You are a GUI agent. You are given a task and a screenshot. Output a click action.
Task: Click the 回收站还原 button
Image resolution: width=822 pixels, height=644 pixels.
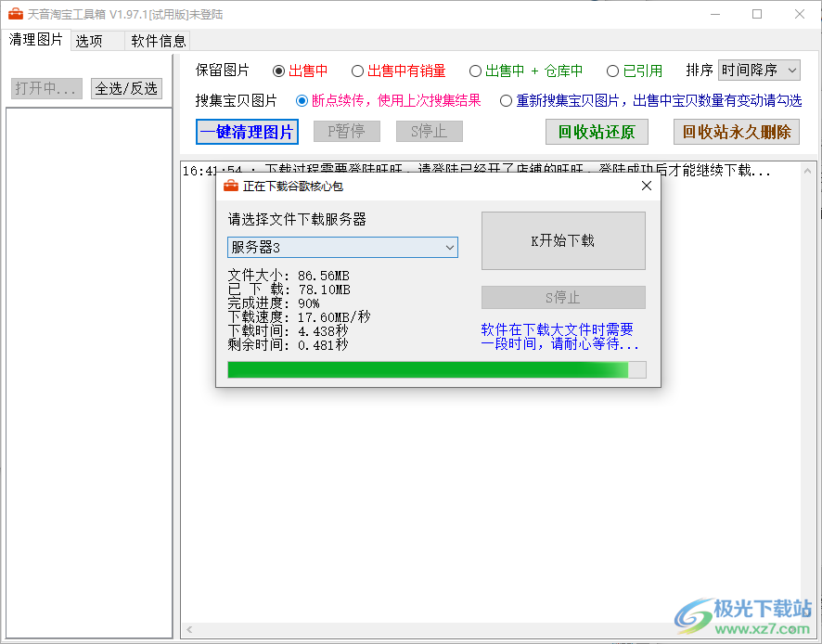[x=597, y=132]
